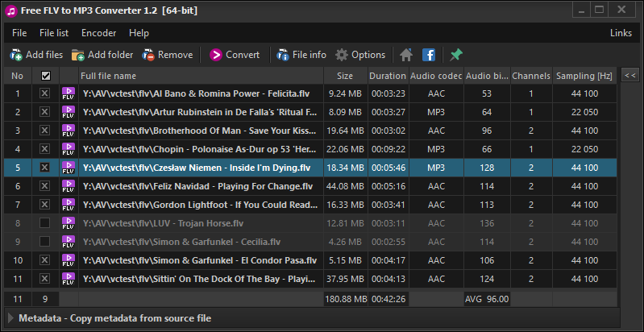Collapse the side panel with << button
This screenshot has height=332, width=644.
[x=630, y=76]
